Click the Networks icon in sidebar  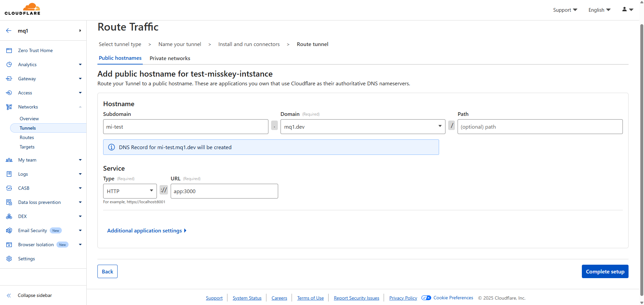[9, 107]
